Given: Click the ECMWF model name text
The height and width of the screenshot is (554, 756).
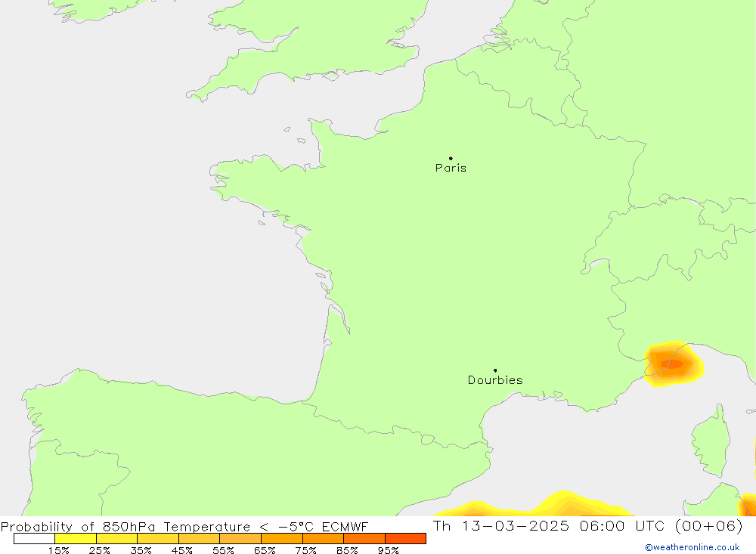Looking at the screenshot, I should tap(345, 527).
